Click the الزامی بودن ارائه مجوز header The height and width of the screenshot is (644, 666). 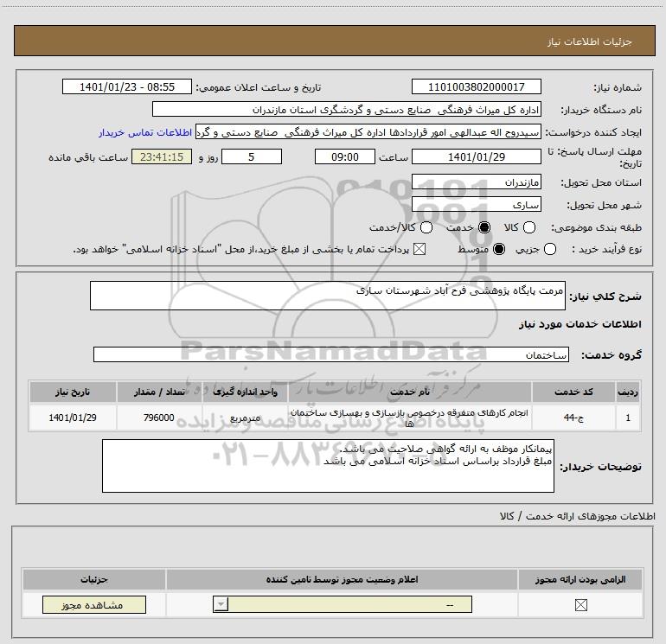[580, 579]
